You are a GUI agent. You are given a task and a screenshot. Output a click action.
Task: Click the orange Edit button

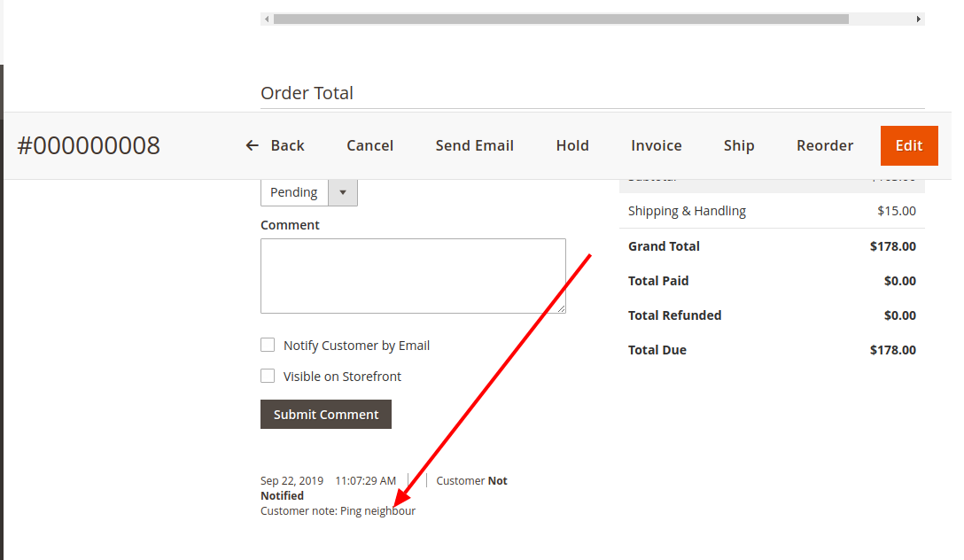click(x=908, y=145)
